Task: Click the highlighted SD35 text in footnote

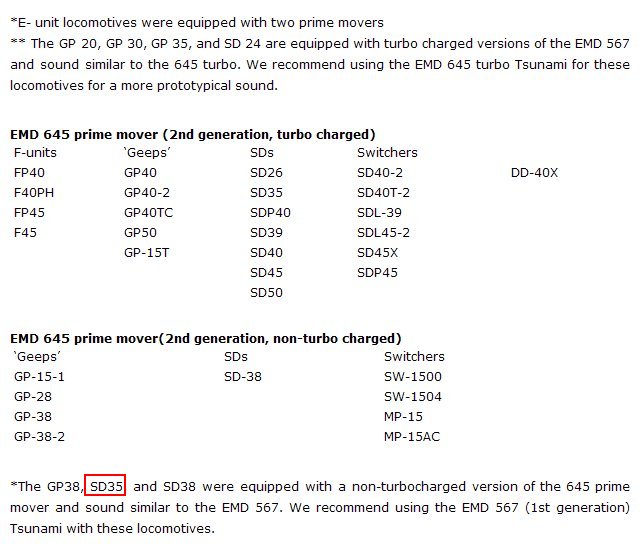Action: (106, 486)
